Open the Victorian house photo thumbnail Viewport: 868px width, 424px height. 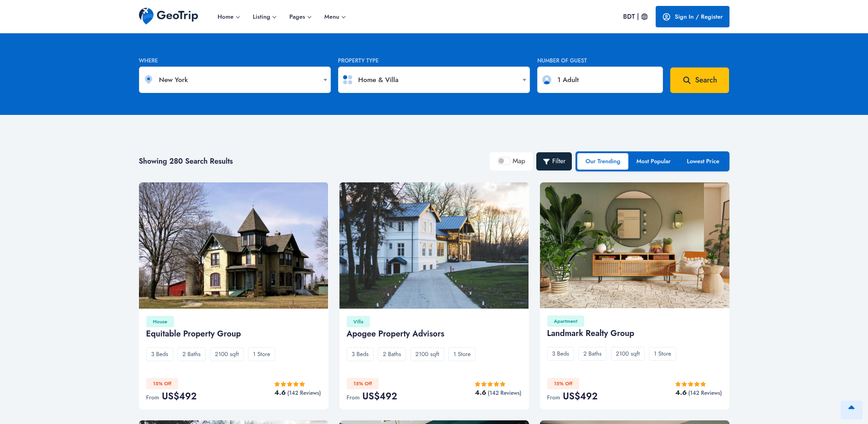tap(233, 245)
